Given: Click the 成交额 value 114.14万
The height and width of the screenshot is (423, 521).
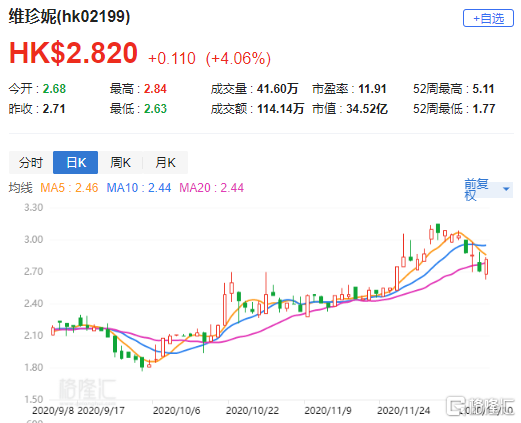Looking at the screenshot, I should pyautogui.click(x=280, y=109).
